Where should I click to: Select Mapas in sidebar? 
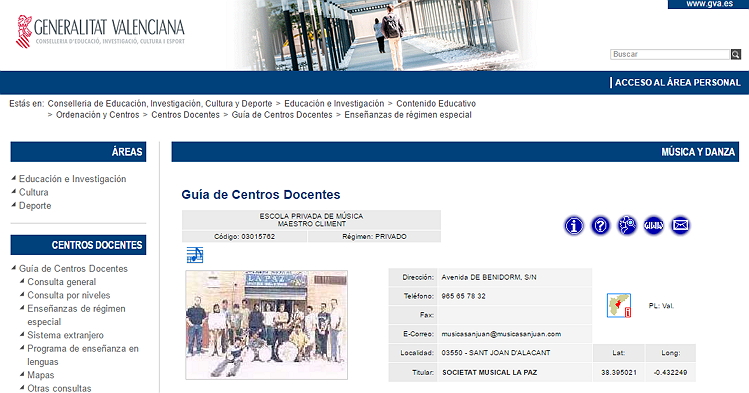[x=41, y=375]
